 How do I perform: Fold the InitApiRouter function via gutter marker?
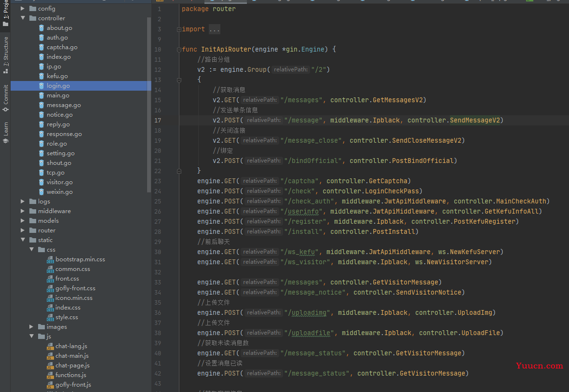coord(179,50)
